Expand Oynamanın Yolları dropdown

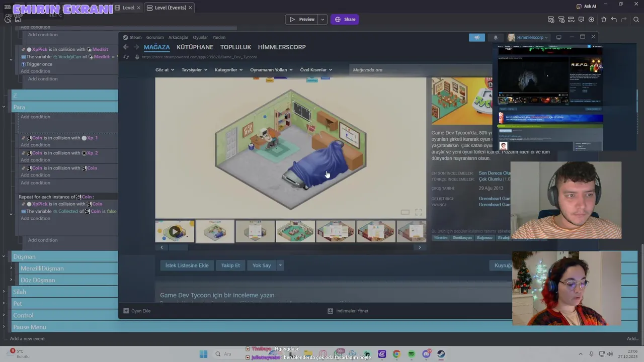(272, 70)
